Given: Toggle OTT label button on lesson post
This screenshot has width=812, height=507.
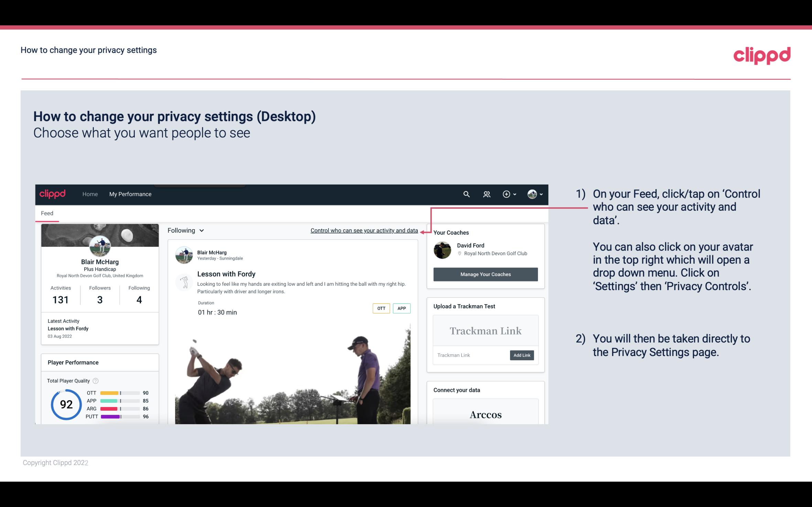Looking at the screenshot, I should [380, 308].
